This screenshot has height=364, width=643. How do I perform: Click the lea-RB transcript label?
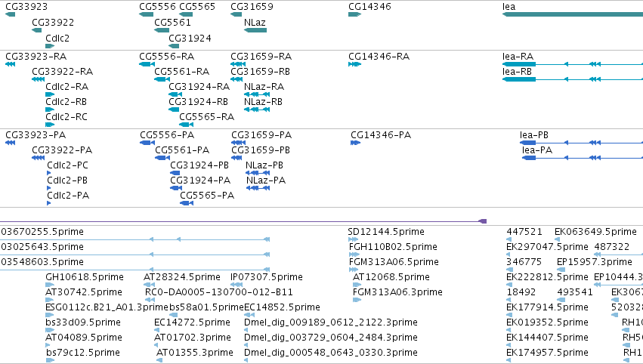[x=517, y=72]
